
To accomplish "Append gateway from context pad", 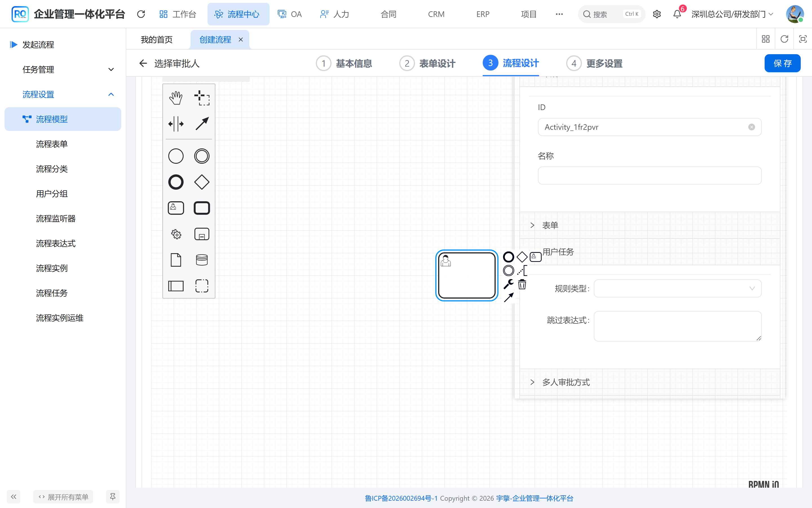I will tap(522, 257).
